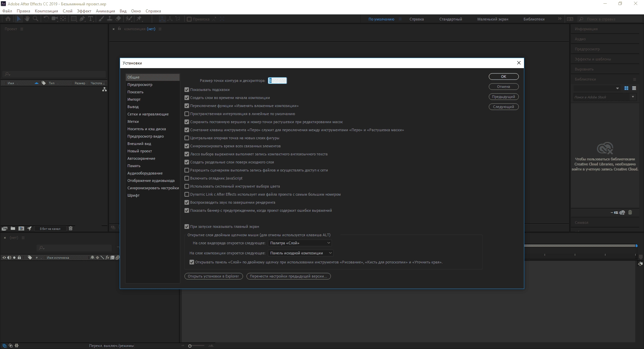Switch Libraries panel to list view
This screenshot has width=644, height=349.
pos(634,88)
